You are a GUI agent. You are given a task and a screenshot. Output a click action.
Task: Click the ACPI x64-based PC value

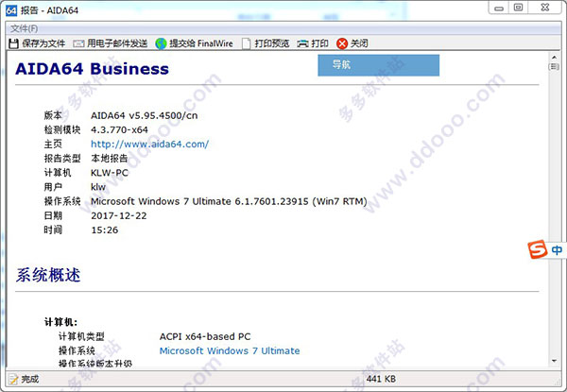click(205, 336)
